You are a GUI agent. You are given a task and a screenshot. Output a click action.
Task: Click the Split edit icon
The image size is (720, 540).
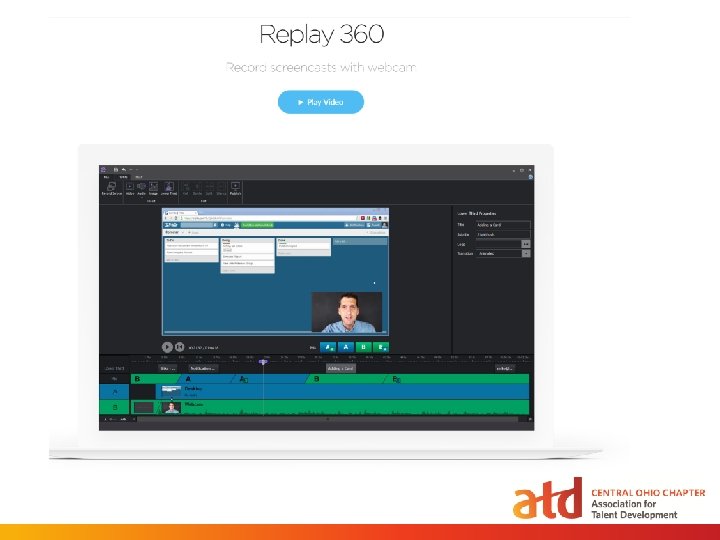click(209, 189)
